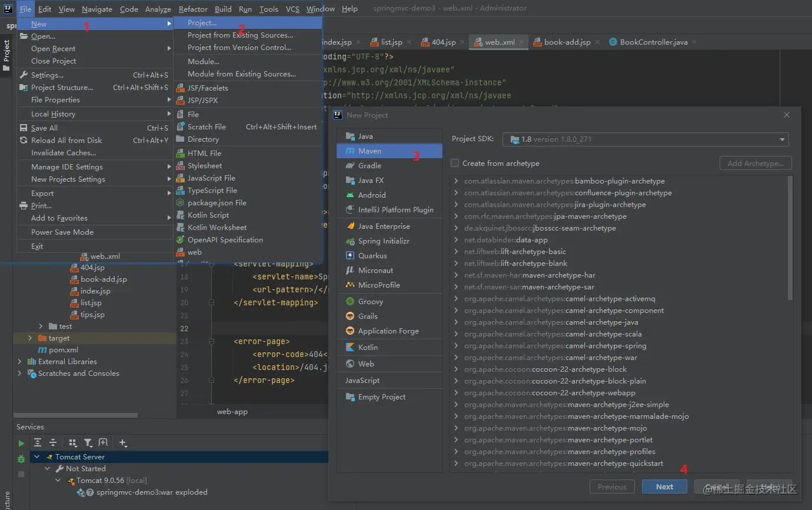Click the pom.xml Maven file icon
This screenshot has height=510, width=812.
(x=43, y=350)
